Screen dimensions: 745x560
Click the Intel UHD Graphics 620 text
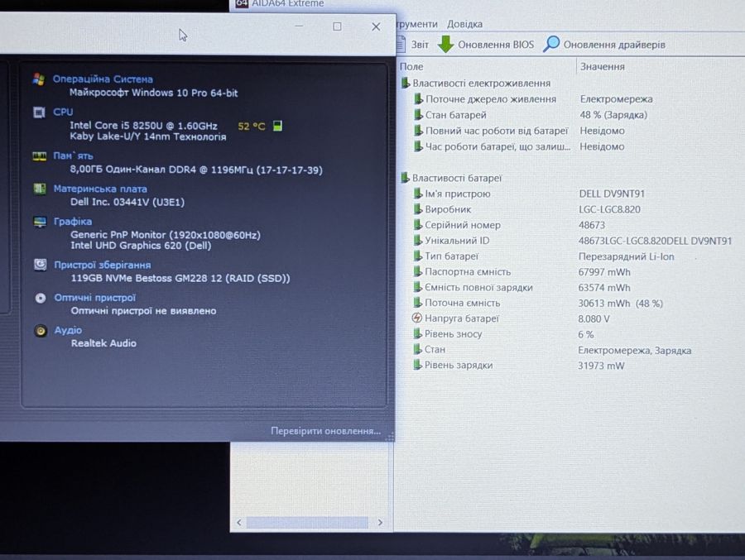(x=141, y=246)
